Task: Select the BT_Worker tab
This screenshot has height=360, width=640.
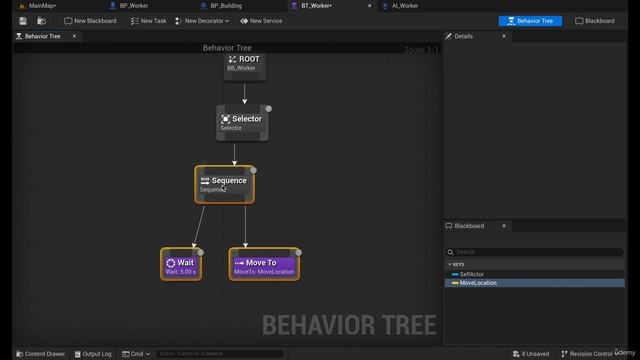Action: click(316, 6)
